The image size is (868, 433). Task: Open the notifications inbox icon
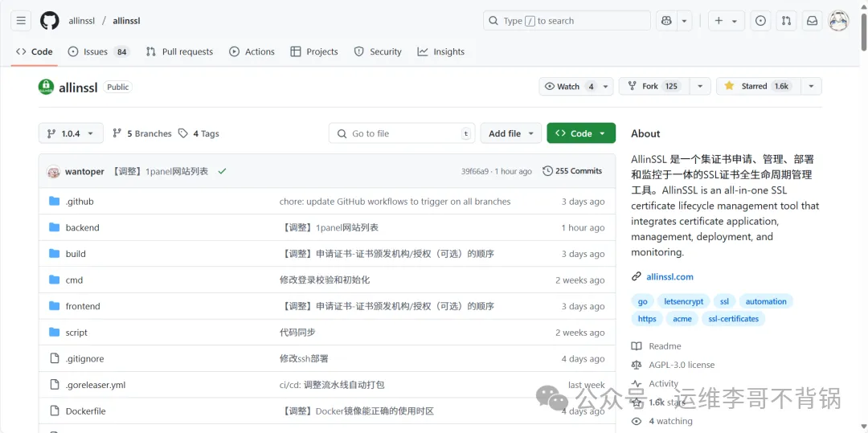812,21
